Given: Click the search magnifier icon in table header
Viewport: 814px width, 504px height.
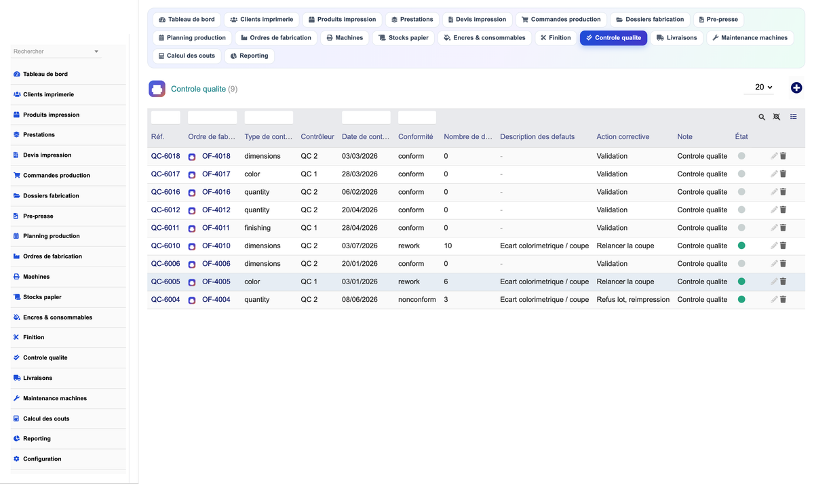Looking at the screenshot, I should click(762, 117).
